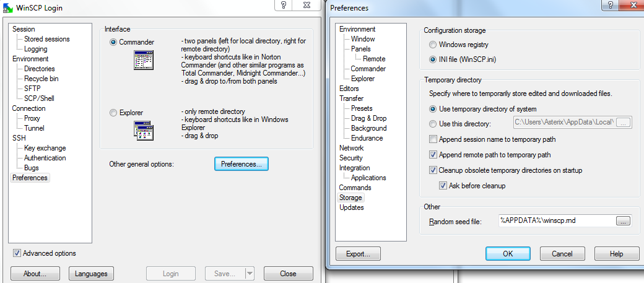Image resolution: width=644 pixels, height=283 pixels.
Task: Select Background under Transfer
Action: [368, 128]
